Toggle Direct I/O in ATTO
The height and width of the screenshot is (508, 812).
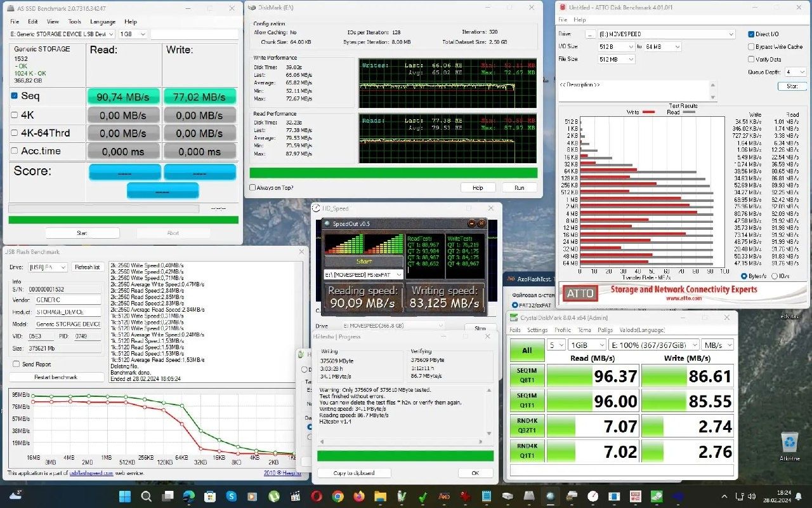[x=752, y=34]
